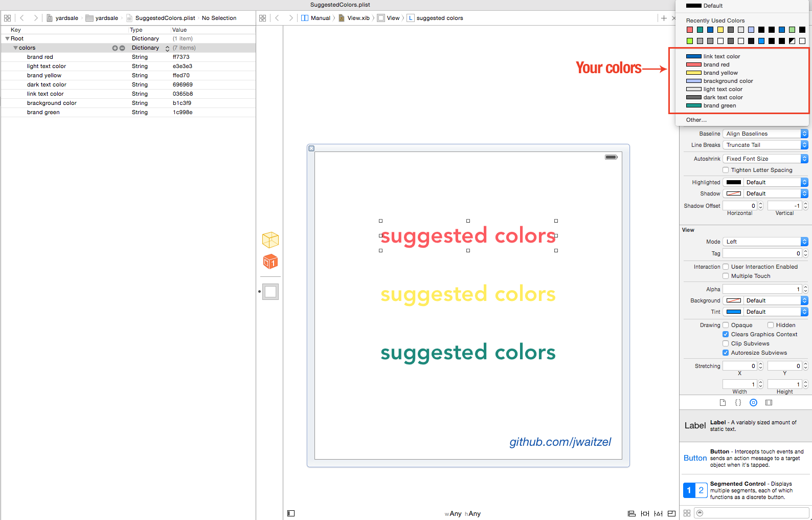Screen dimensions: 812x520
Task: Open the Background color dropdown
Action: pos(776,300)
